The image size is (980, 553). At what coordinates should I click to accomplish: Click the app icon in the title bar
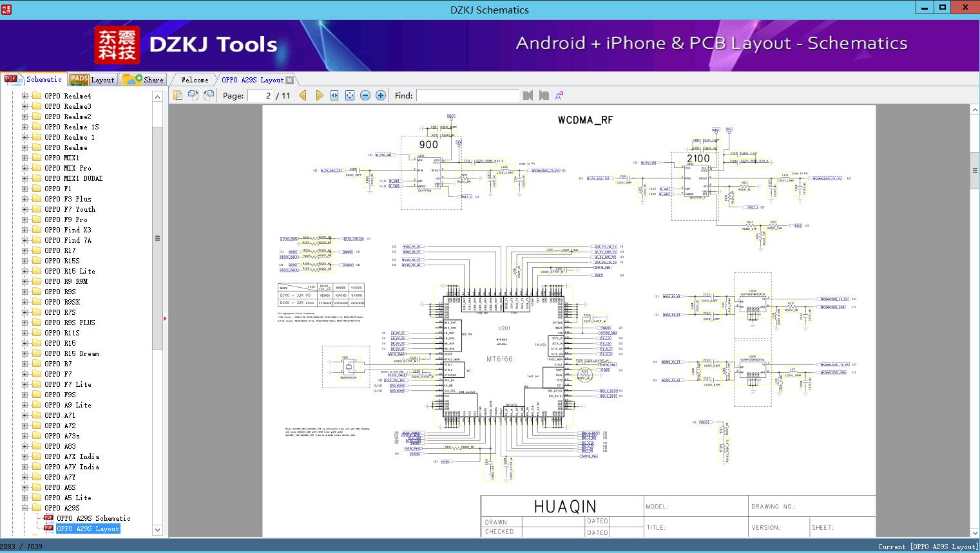6,9
